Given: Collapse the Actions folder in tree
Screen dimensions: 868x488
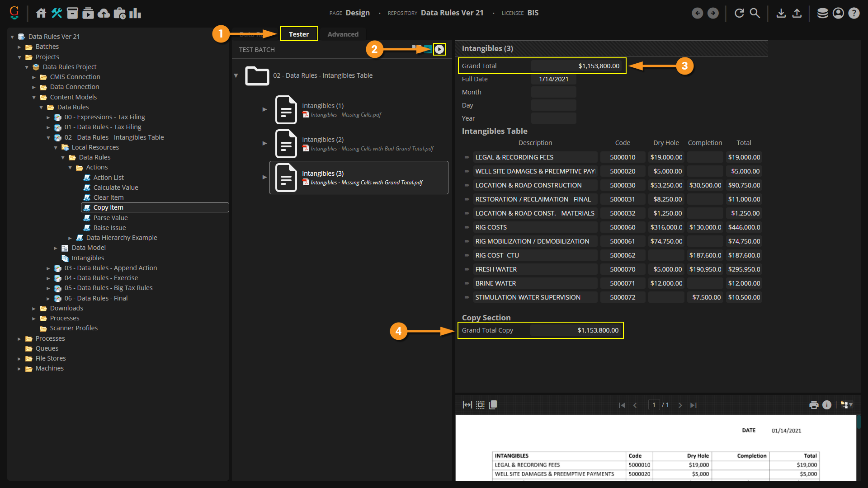Looking at the screenshot, I should point(70,168).
